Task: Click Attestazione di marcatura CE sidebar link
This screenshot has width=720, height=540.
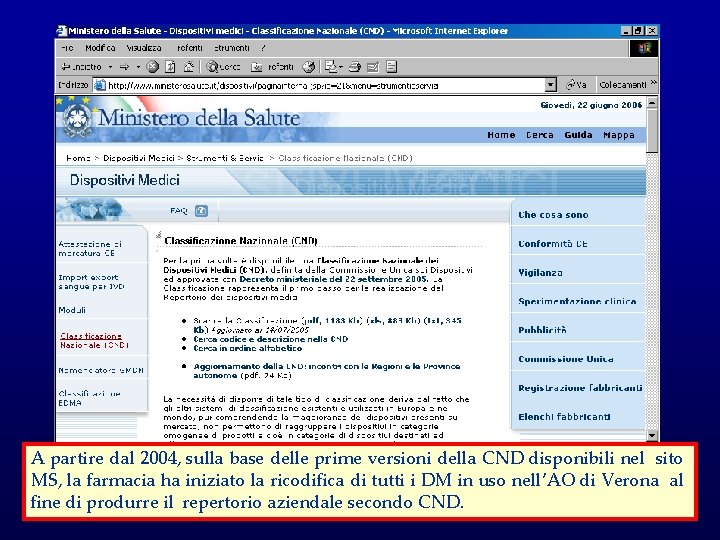Action: (x=90, y=248)
